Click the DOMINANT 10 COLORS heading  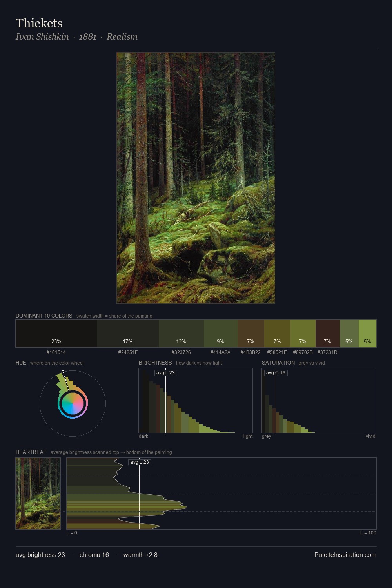click(x=44, y=316)
